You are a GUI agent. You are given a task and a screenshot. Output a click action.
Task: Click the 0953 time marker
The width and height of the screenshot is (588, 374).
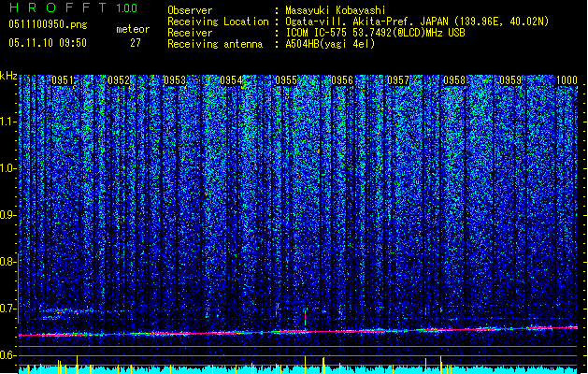[x=175, y=80]
